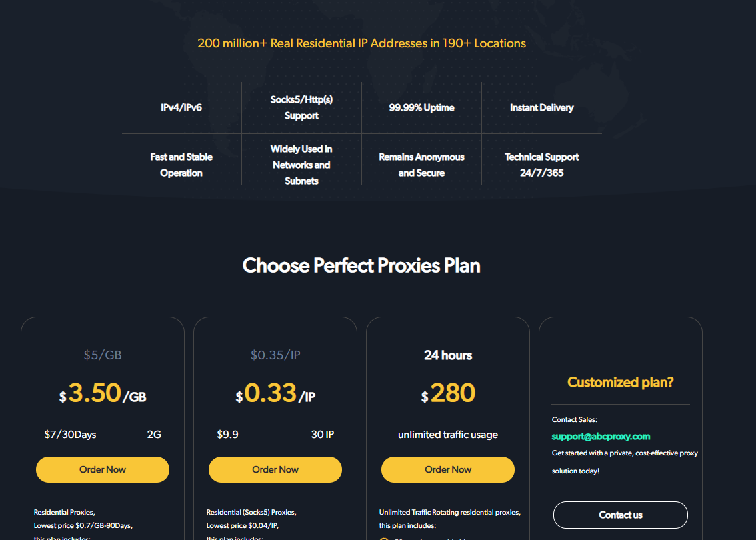Click the crossed-out $0.35/IP price
This screenshot has width=756, height=540.
[x=275, y=355]
